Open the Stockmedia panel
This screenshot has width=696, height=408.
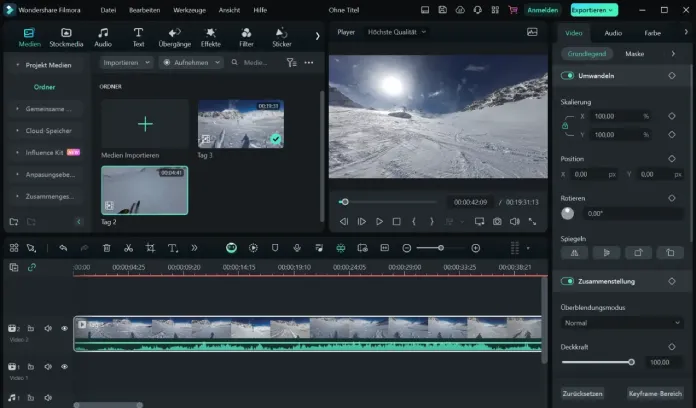coord(66,37)
